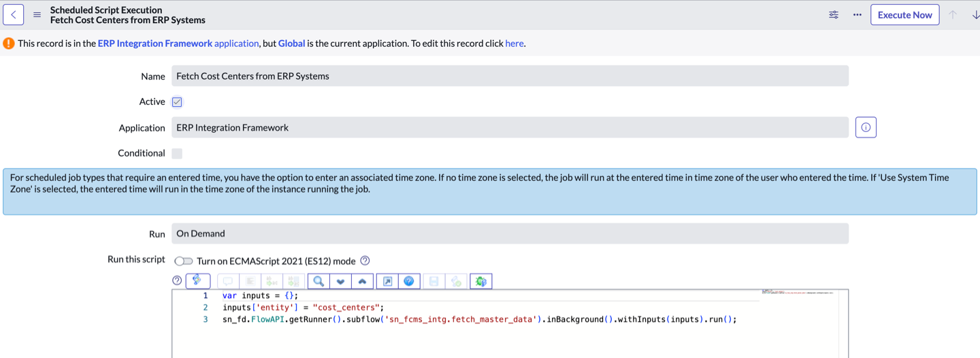Click the replace all toolbar icon
The height and width of the screenshot is (358, 980).
(x=293, y=281)
